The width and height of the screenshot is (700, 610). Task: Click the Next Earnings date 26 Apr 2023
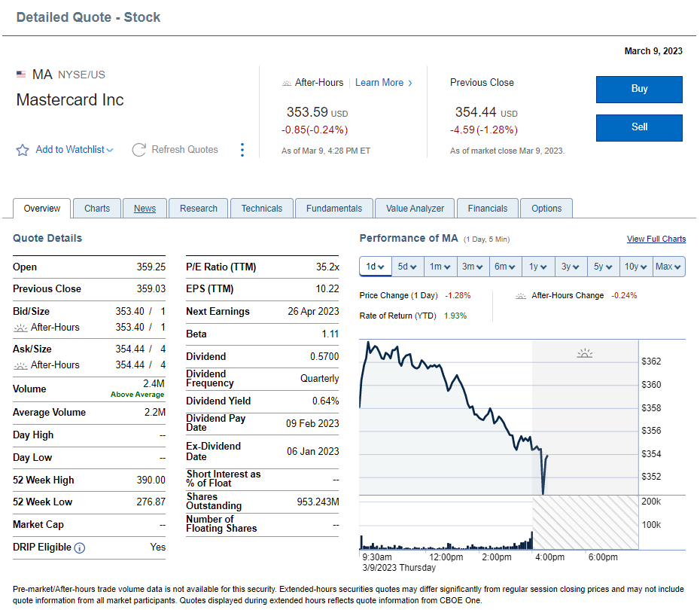pyautogui.click(x=313, y=311)
